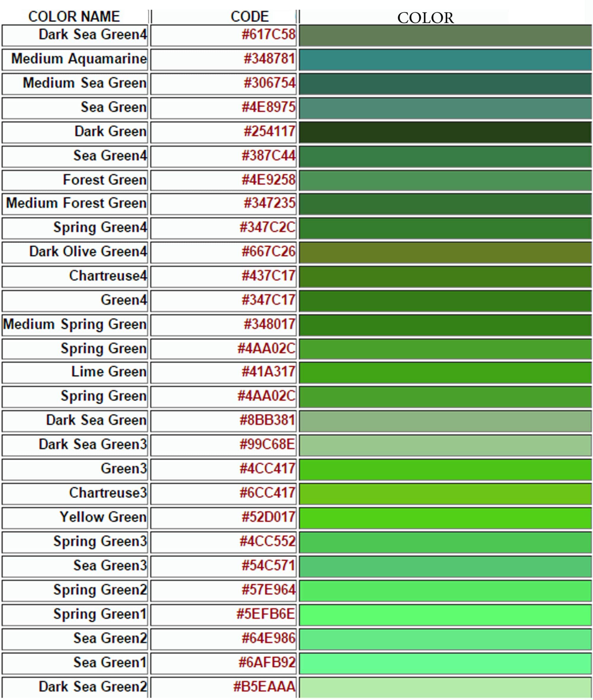Screen dimensions: 593x700
Task: Click the Chartreuse4 name label
Action: tap(108, 276)
